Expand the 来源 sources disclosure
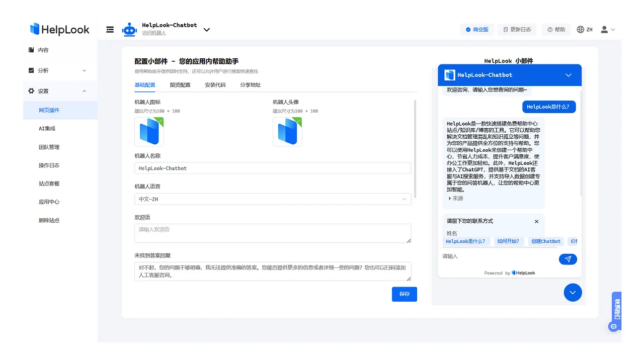Viewport: 644px width, 362px height. 456,199
